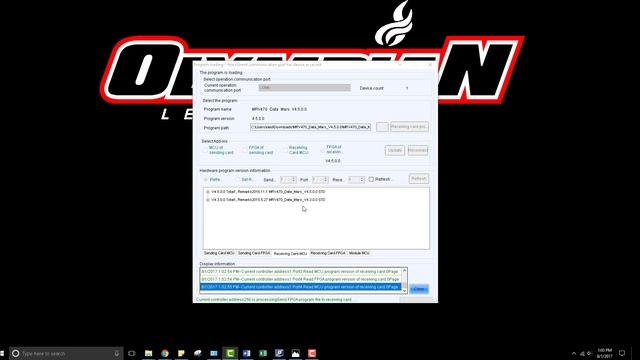The width and height of the screenshot is (640, 360).
Task: Click the Program path input field
Action: tap(311, 127)
